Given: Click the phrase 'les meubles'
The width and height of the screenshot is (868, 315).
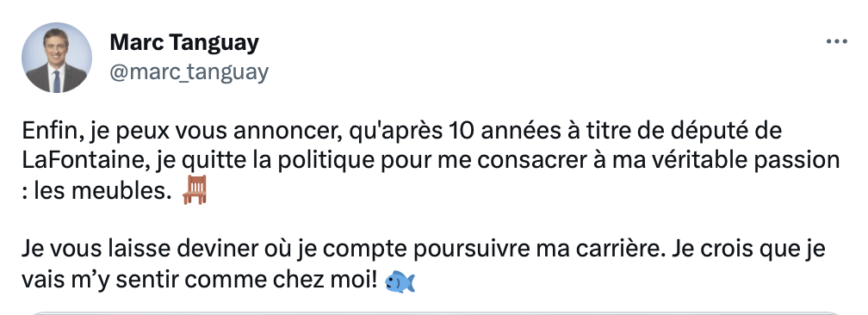Looking at the screenshot, I should tap(100, 190).
